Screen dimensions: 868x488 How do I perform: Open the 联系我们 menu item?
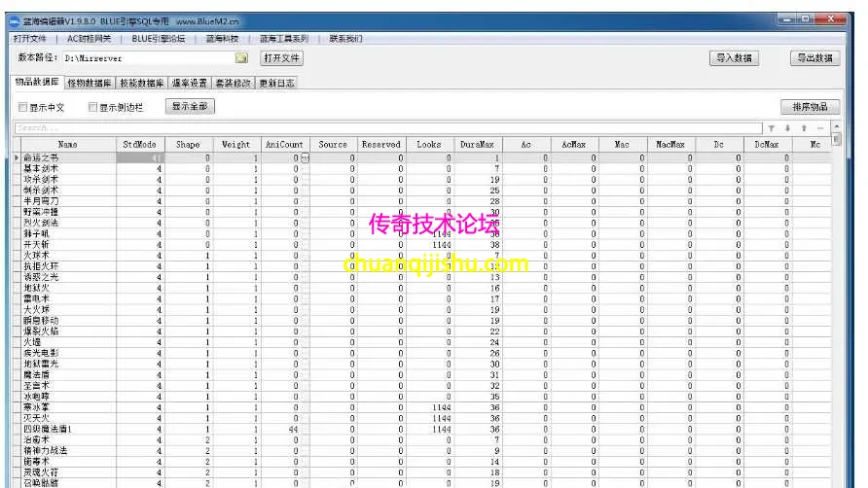346,39
